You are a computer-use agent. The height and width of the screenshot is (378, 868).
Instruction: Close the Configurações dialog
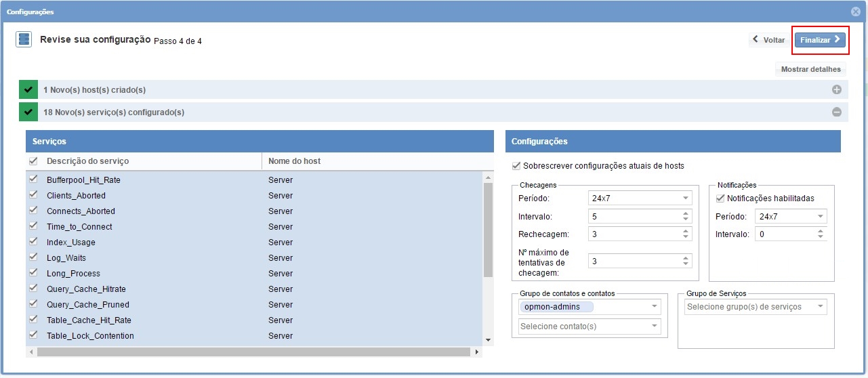[856, 12]
